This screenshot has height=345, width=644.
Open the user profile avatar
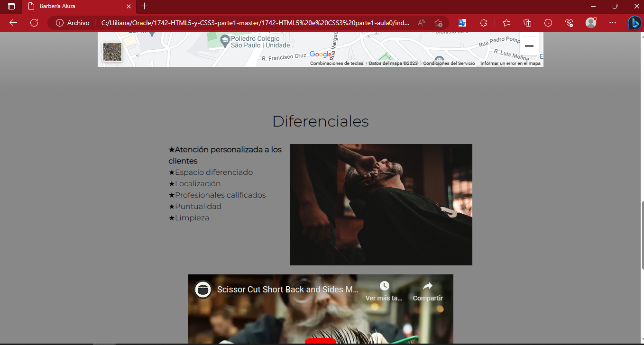pyautogui.click(x=591, y=23)
